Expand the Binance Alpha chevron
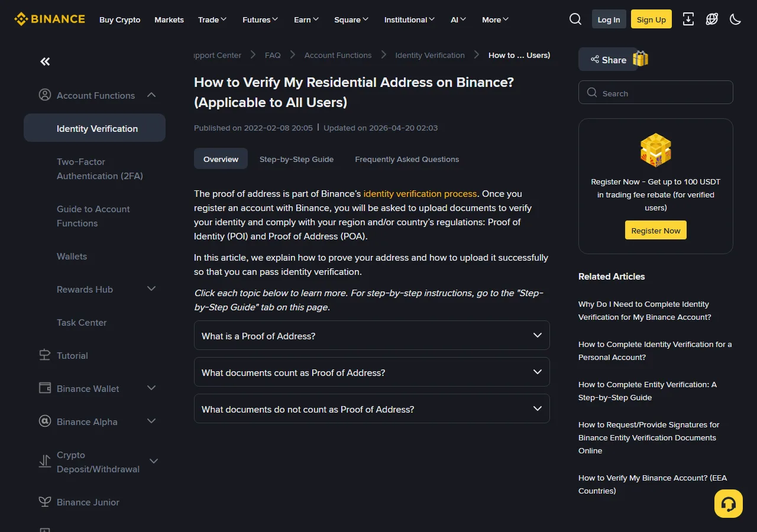 click(x=151, y=421)
